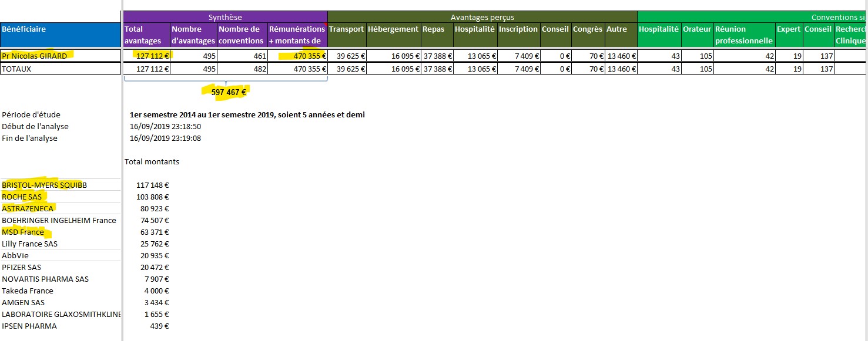
Task: Click the Repas column header
Action: [x=437, y=35]
